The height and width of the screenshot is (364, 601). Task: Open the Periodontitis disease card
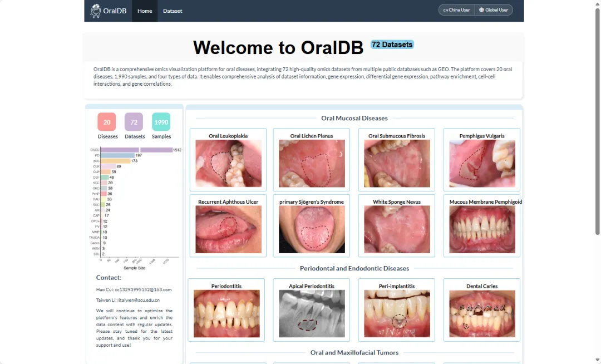point(226,310)
